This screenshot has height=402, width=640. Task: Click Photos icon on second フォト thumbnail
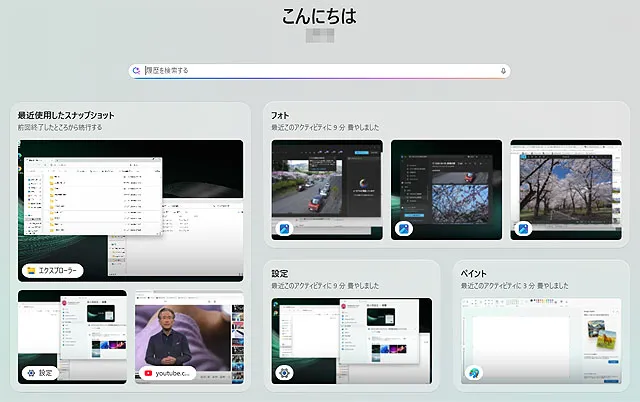click(404, 230)
